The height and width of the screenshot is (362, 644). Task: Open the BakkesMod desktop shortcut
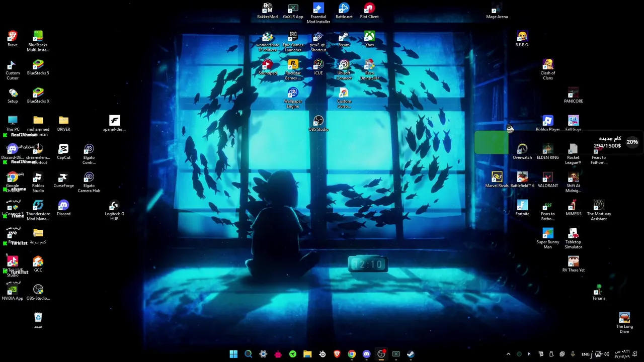267,11
